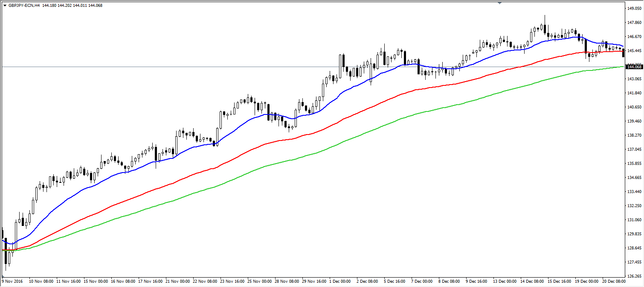Click the 20 Dec 08:00 time label
Image resolution: width=644 pixels, height=287 pixels.
pos(613,282)
